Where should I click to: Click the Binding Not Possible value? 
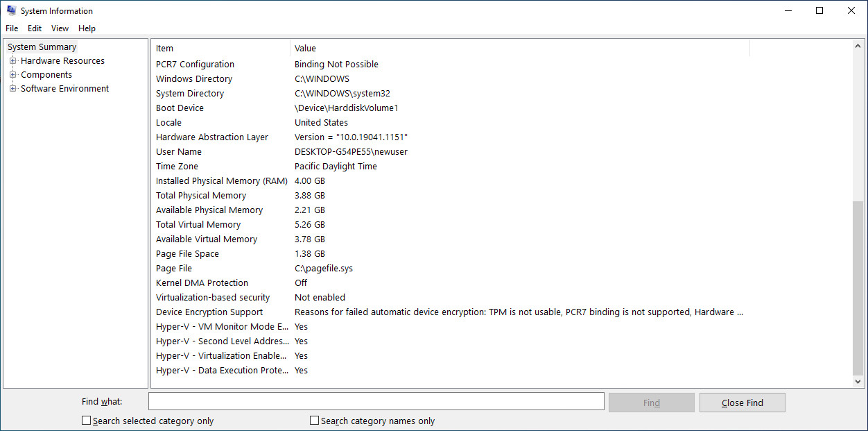(x=336, y=65)
